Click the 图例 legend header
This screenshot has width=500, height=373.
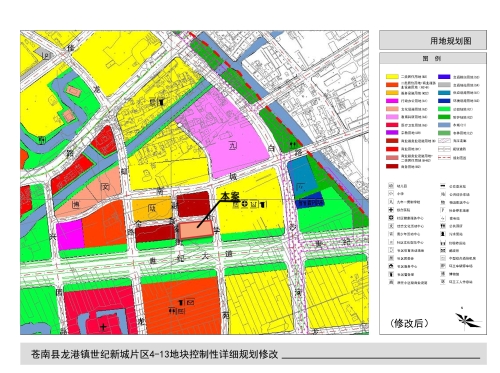[432, 58]
